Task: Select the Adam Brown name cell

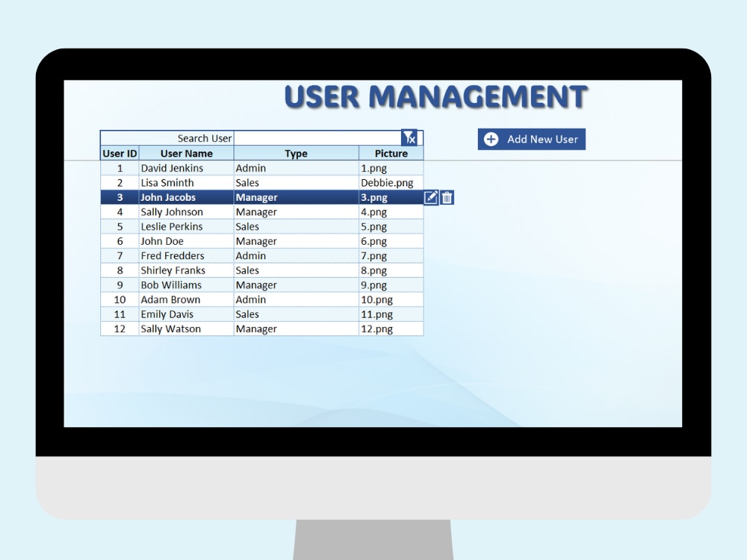Action: tap(186, 299)
